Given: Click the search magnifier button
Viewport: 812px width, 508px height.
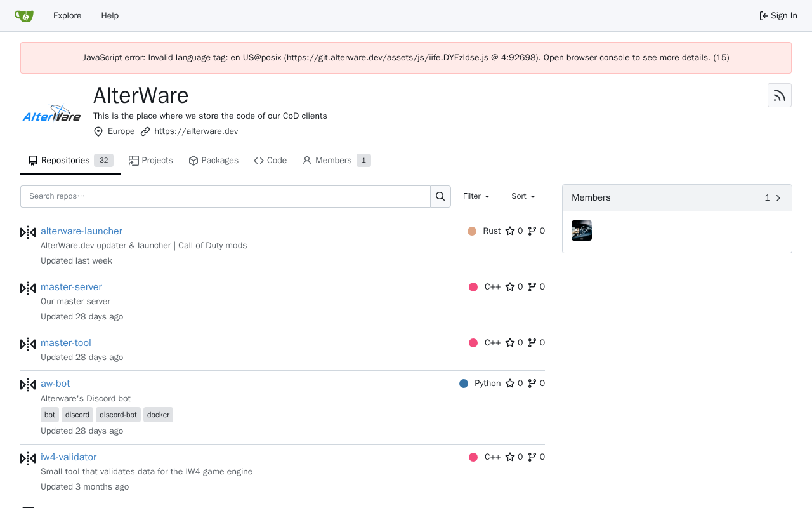Looking at the screenshot, I should click(440, 196).
